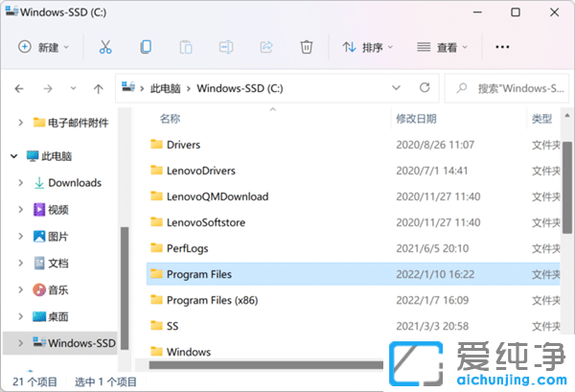
Task: Go forward with the right arrow
Action: [48, 88]
